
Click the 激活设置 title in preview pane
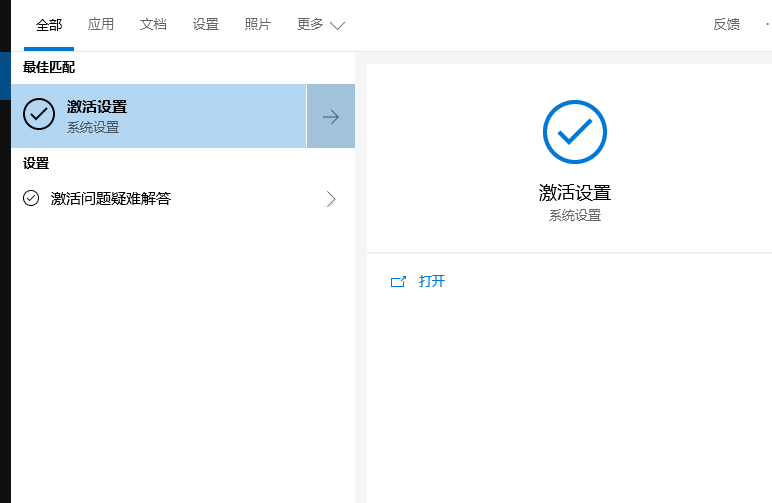coord(574,193)
